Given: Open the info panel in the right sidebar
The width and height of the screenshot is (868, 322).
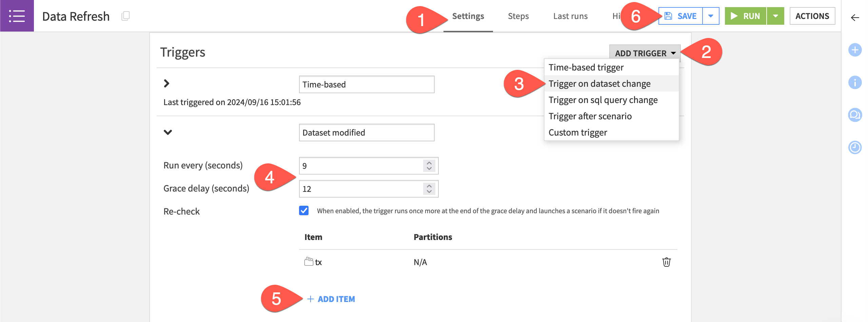Looking at the screenshot, I should [x=855, y=82].
